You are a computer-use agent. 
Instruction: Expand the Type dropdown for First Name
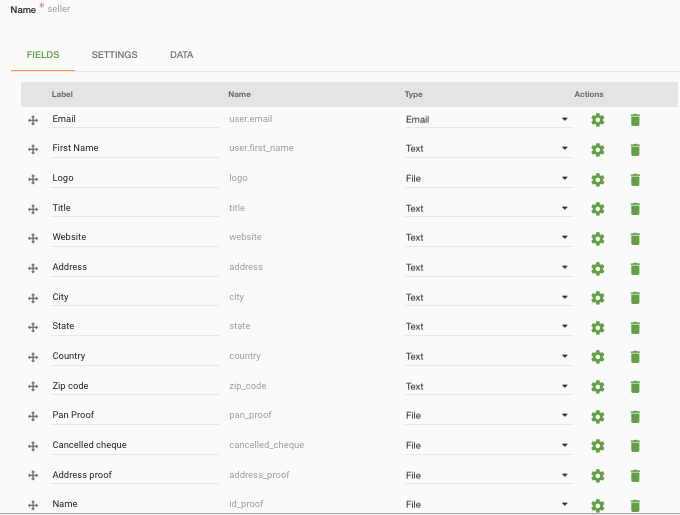coord(488,149)
